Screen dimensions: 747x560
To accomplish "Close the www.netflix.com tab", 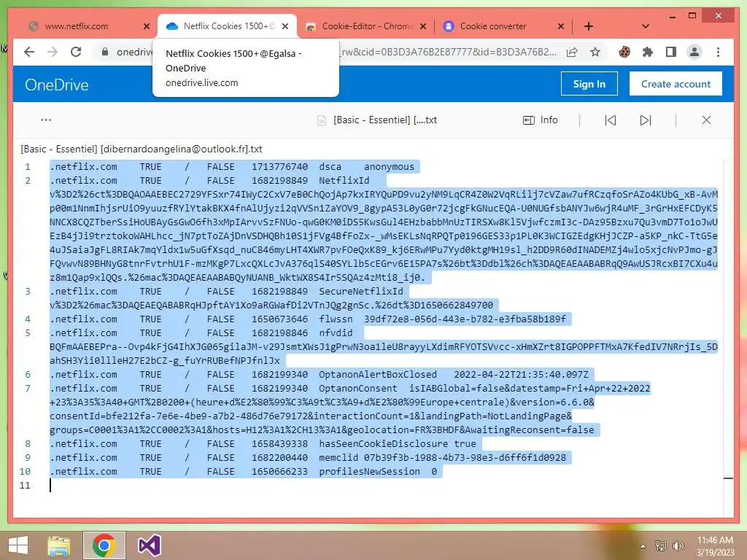I will pos(146,26).
